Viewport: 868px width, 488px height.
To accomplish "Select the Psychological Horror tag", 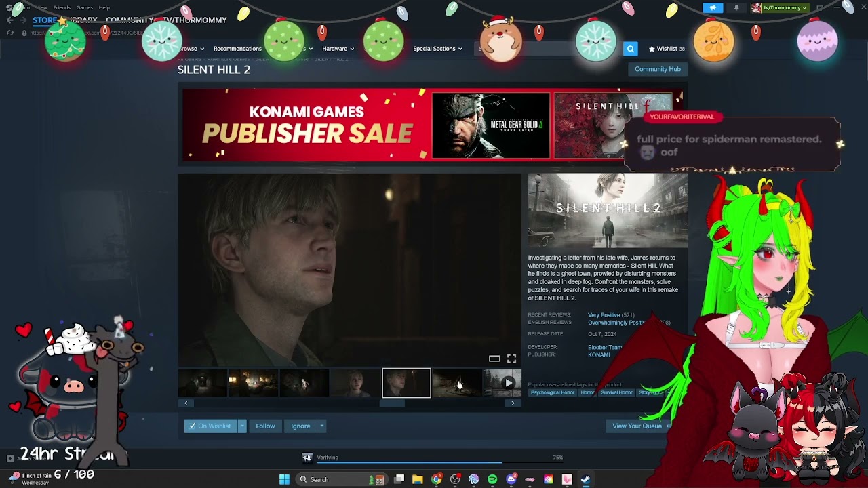I will (552, 393).
